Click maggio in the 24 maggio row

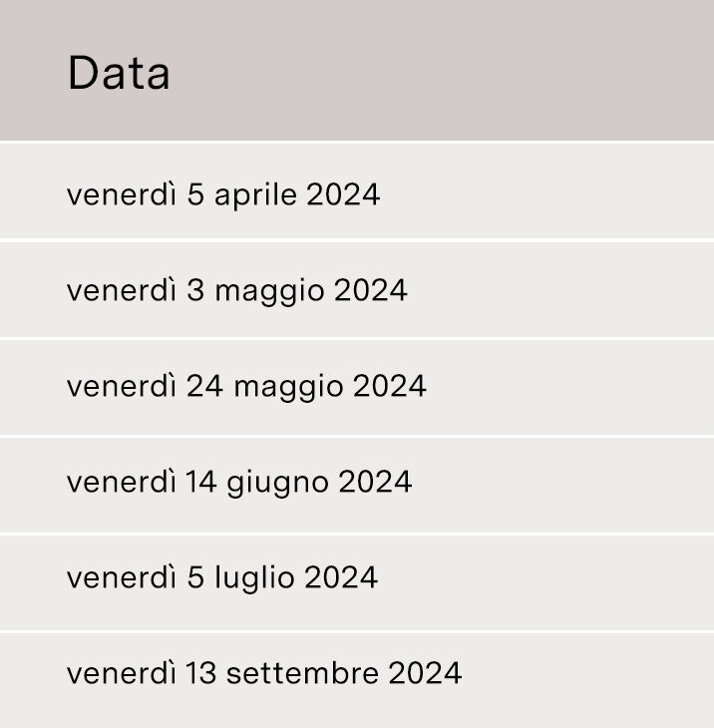click(x=289, y=388)
